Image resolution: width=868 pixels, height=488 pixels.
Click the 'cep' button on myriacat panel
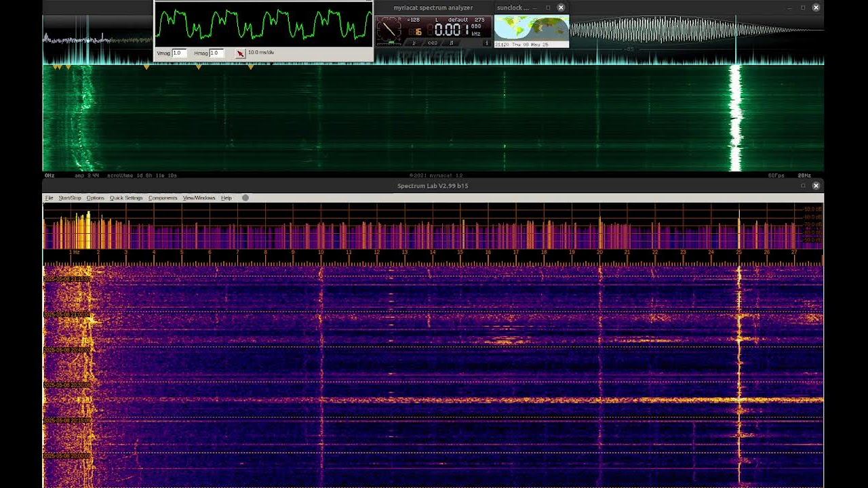point(432,43)
